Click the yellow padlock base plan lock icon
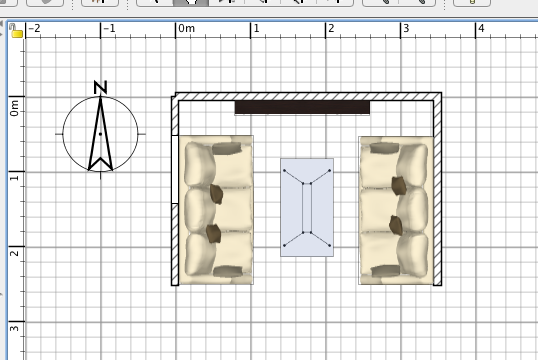 coord(15,31)
